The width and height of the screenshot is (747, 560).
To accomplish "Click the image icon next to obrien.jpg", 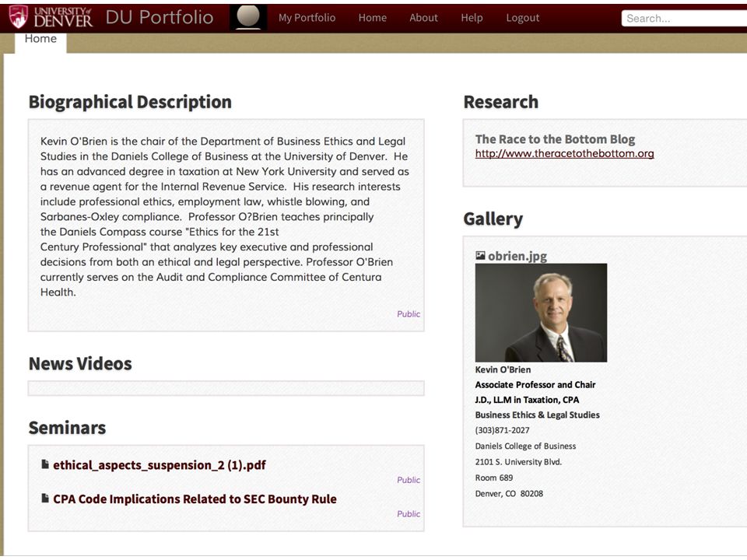I will pyautogui.click(x=480, y=256).
